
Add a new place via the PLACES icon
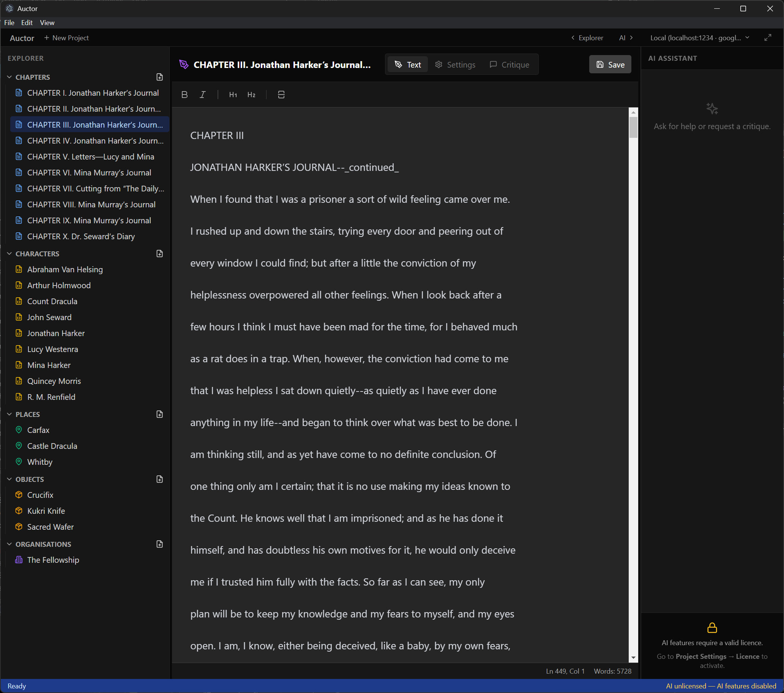(159, 414)
